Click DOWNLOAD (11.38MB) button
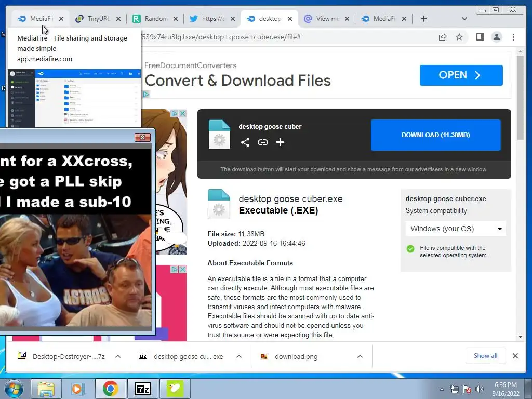The width and height of the screenshot is (532, 399). tap(436, 135)
